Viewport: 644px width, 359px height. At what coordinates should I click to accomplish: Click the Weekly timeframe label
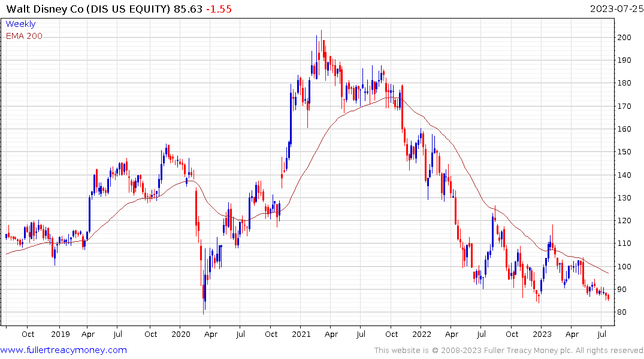coord(20,24)
